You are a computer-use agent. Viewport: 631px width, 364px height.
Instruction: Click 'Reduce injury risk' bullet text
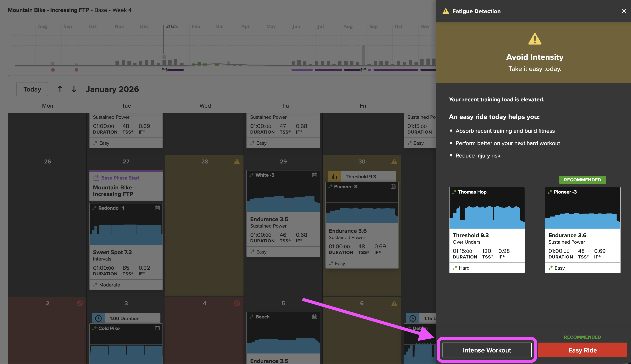tap(478, 155)
